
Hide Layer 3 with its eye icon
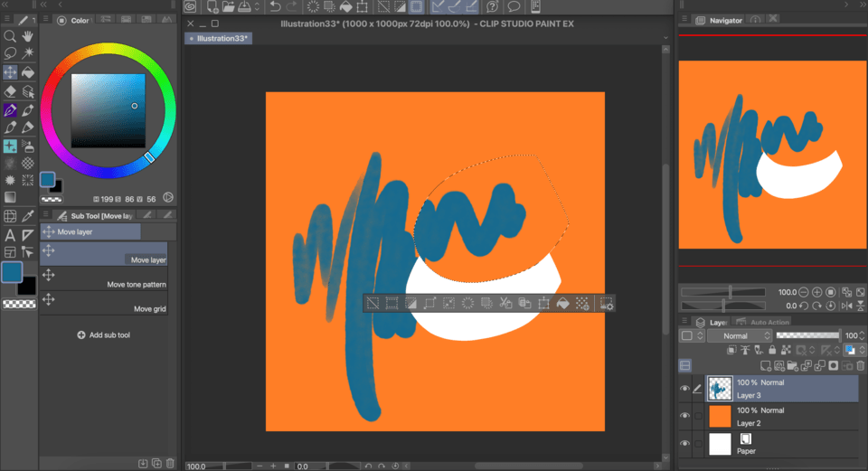[x=684, y=389]
